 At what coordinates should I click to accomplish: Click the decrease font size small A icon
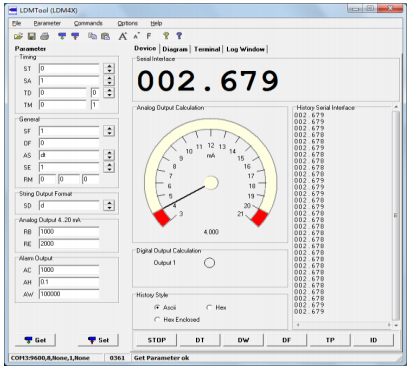pos(136,36)
